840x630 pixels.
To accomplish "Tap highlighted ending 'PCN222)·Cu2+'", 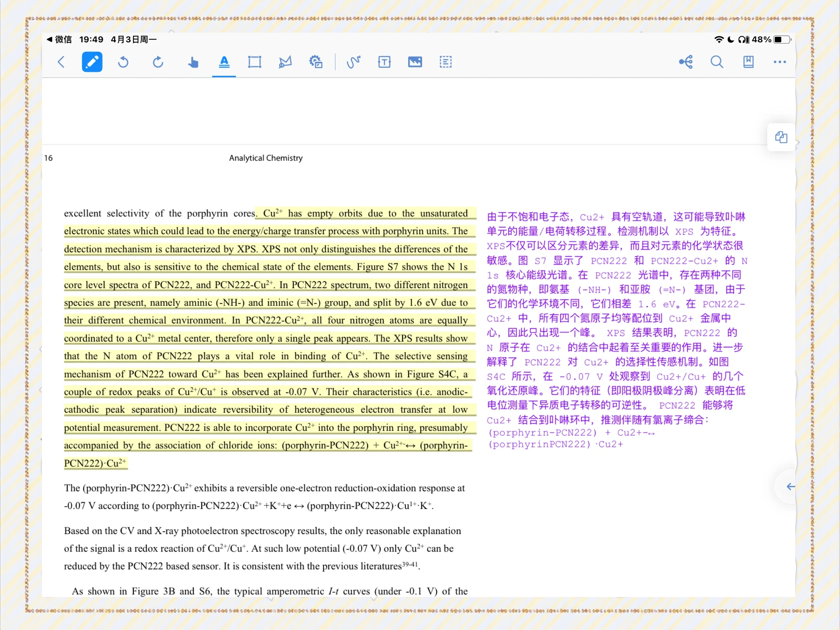I will 95,463.
